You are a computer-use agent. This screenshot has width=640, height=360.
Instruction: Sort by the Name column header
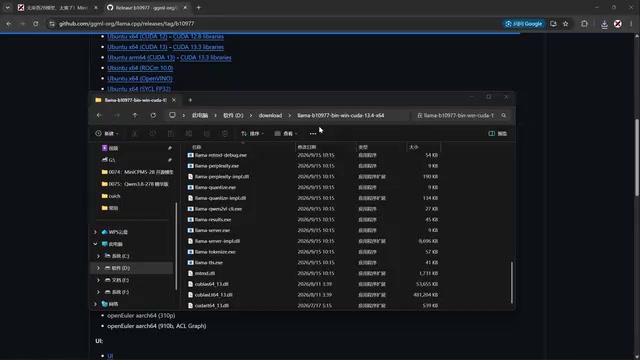tap(197, 147)
